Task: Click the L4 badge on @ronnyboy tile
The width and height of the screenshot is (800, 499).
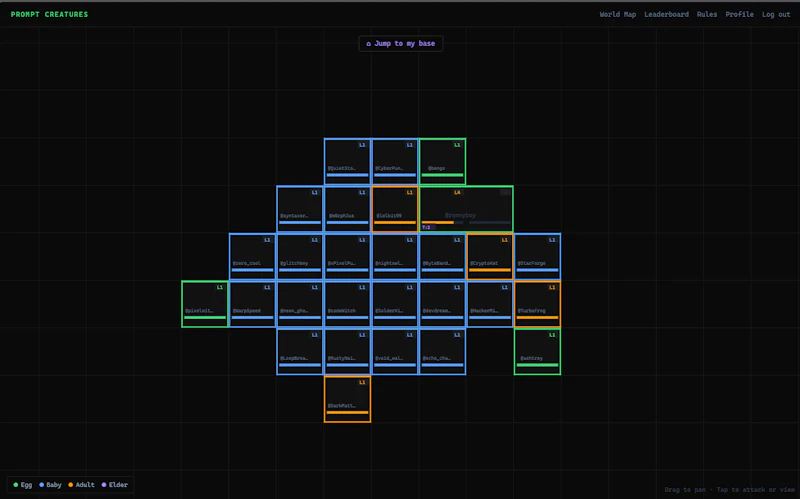Action: click(x=457, y=192)
